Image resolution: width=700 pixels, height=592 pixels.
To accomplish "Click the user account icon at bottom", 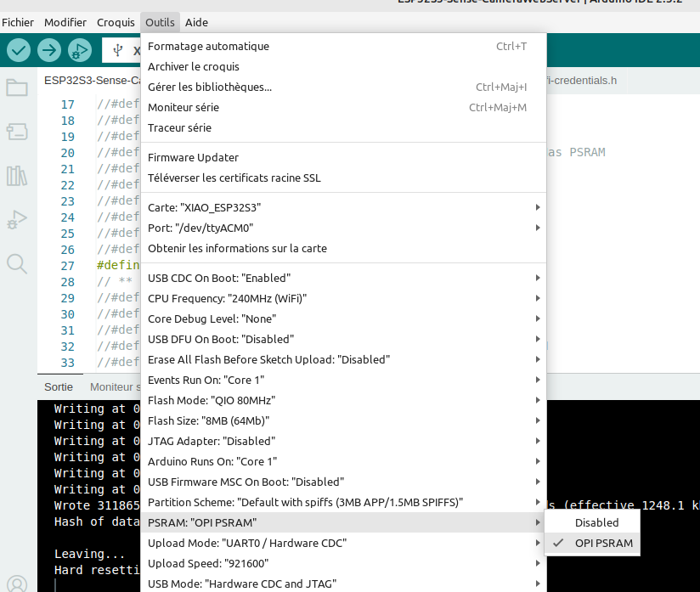I will [x=17, y=583].
